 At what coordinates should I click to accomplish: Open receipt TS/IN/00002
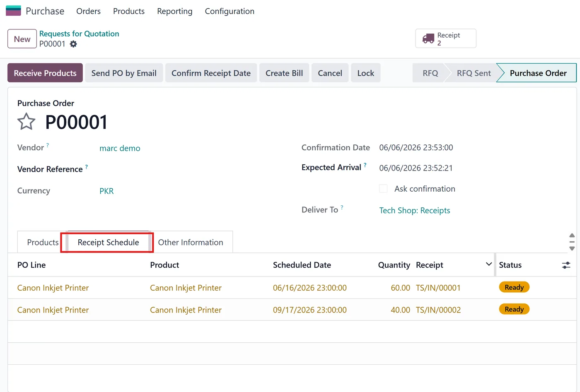tap(438, 310)
